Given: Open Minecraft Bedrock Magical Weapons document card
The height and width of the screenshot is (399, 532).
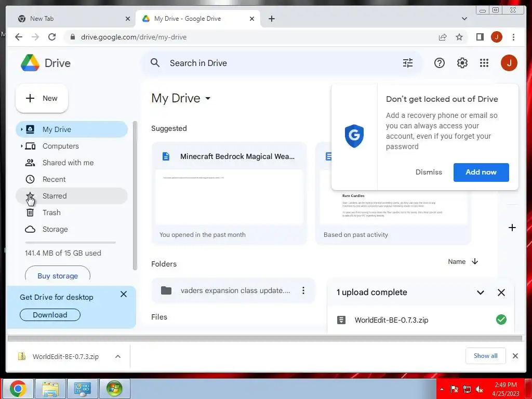Looking at the screenshot, I should 229,193.
